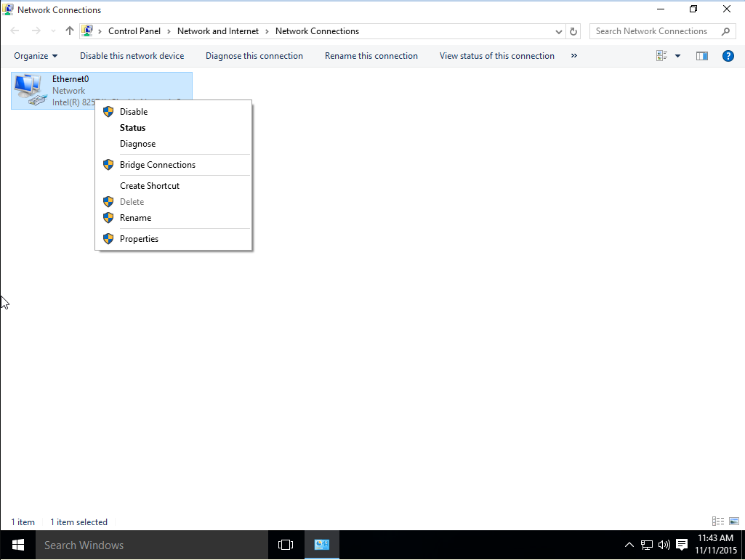The height and width of the screenshot is (560, 745).
Task: Select Properties in context menu
Action: pyautogui.click(x=139, y=239)
